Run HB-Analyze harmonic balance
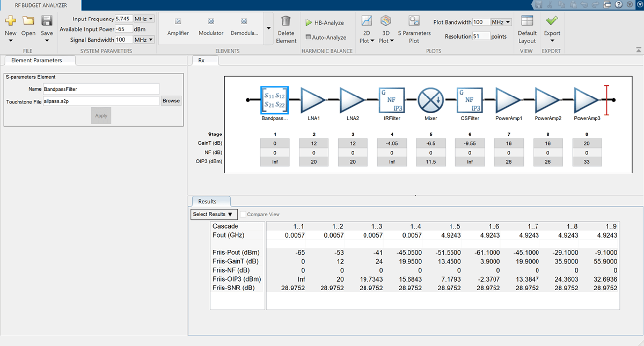This screenshot has width=644, height=346. [x=324, y=23]
